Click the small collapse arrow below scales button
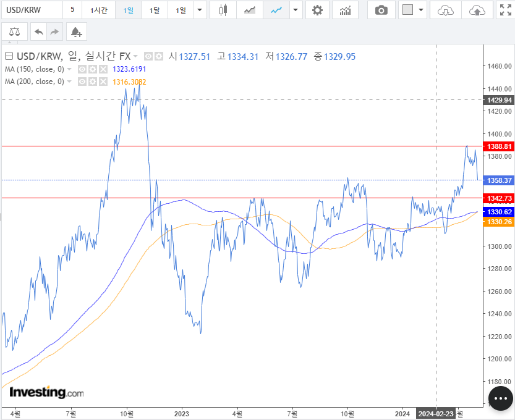This screenshot has height=420, width=515. pyautogui.click(x=9, y=42)
